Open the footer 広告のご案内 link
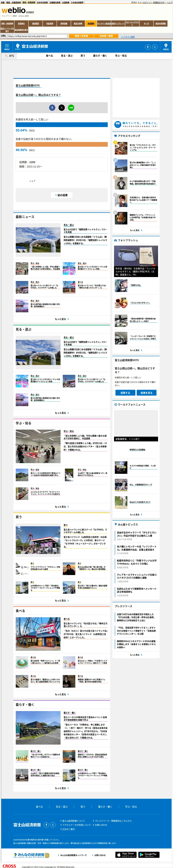Viewport: 173px width, 868px height. (68, 829)
